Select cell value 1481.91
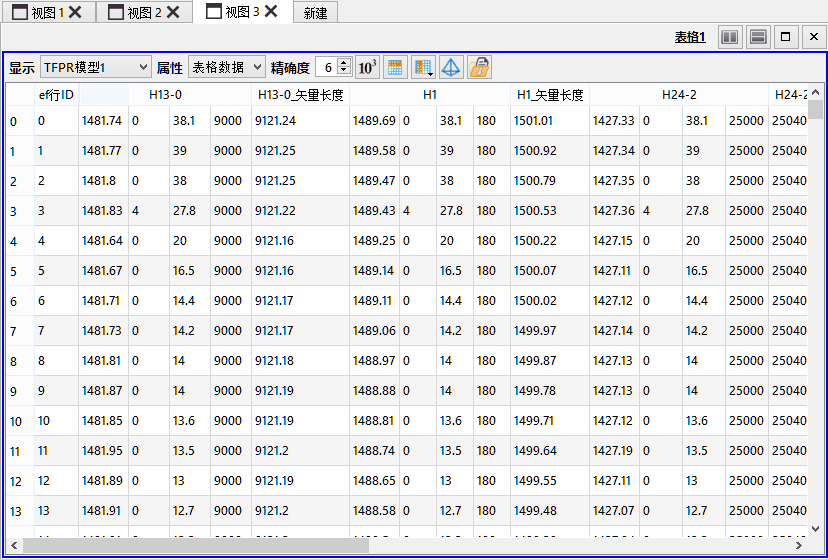Screen dimensions: 828x559 point(102,511)
